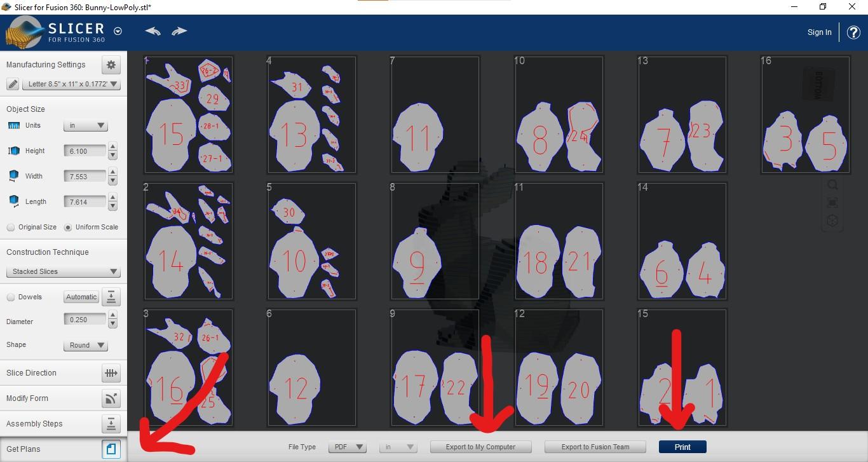Screen dimensions: 868x462
Task: Select the Uniform Scale radio button
Action: pyautogui.click(x=68, y=228)
